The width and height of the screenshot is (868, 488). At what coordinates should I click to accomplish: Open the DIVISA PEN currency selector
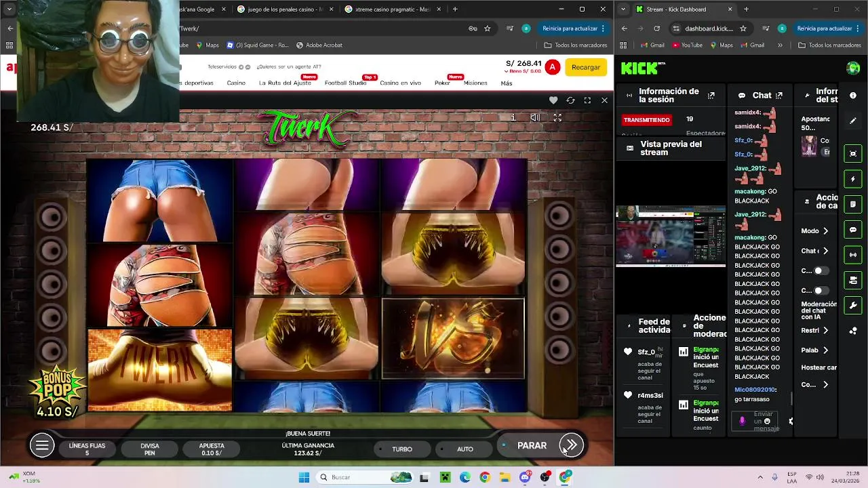[150, 449]
